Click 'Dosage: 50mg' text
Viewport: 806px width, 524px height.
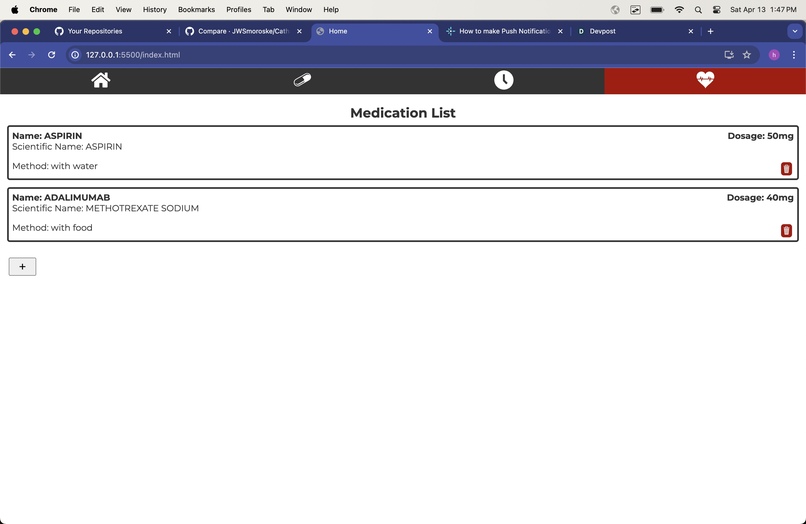pyautogui.click(x=760, y=136)
